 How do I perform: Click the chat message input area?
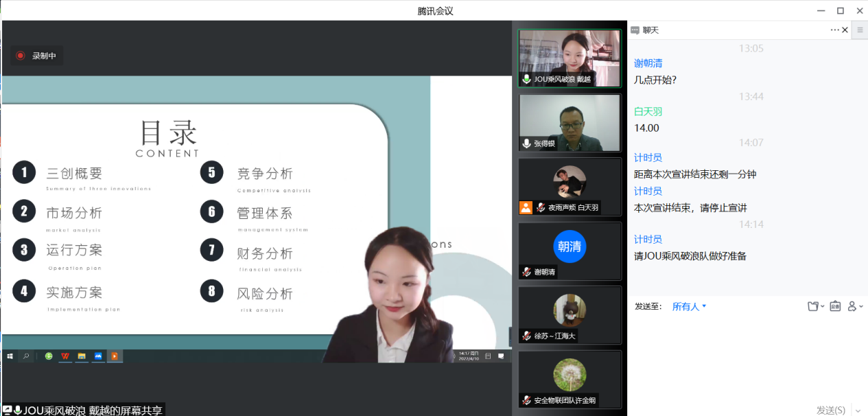[x=747, y=357]
